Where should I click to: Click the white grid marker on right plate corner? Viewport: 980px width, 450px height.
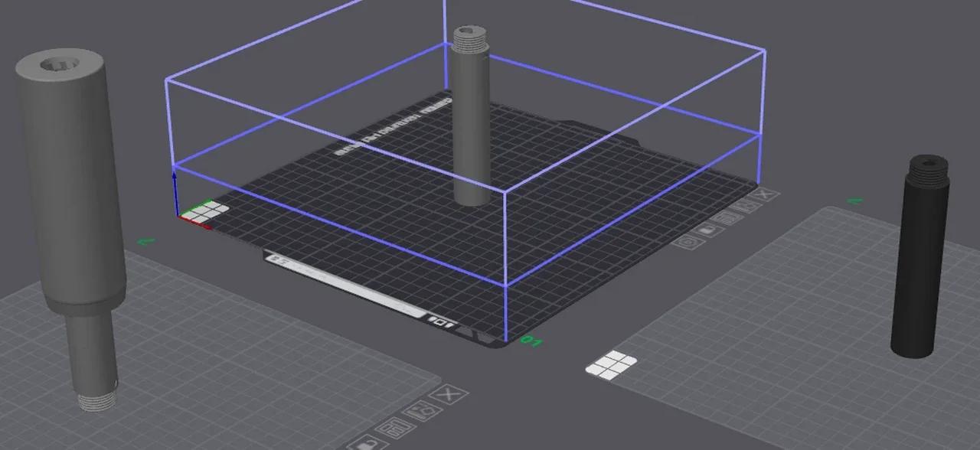coord(612,366)
